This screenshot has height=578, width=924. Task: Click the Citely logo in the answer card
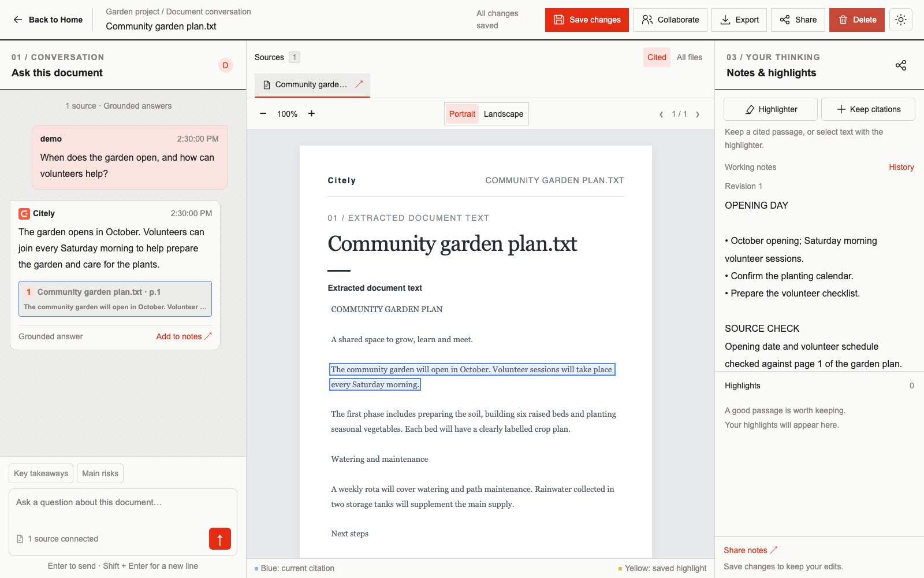24,214
